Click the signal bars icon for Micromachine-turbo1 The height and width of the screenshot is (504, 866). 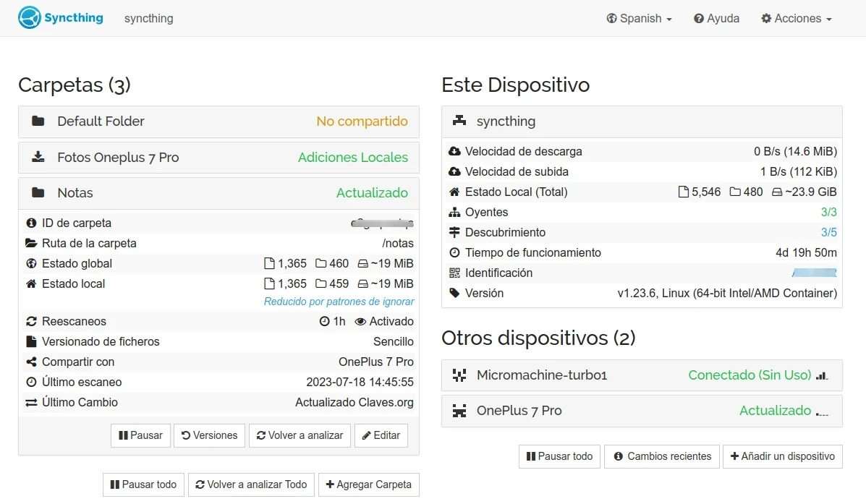point(821,375)
